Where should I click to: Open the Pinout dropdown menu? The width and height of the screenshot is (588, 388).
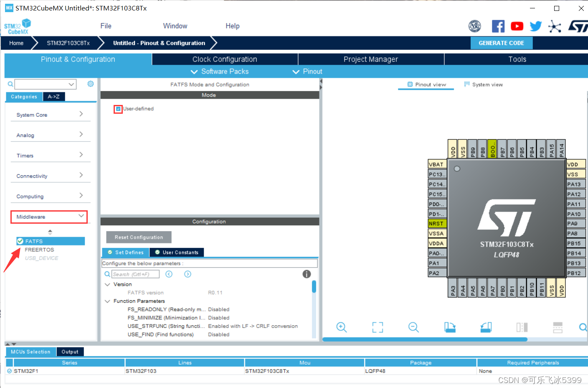point(307,71)
